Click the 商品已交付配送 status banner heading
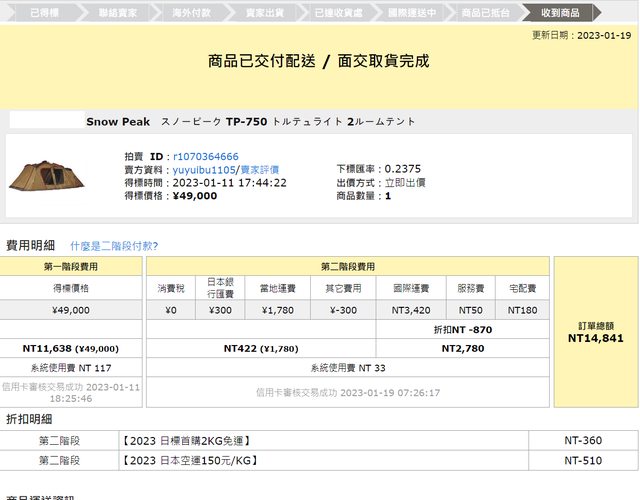The image size is (640, 500). click(318, 61)
